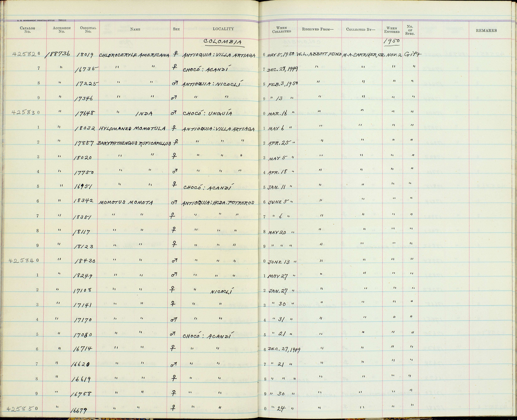Screen dimensions: 517x420
Task: Click locality 'Antioquia: Villa Artiaga' in first row
Action: coord(219,55)
